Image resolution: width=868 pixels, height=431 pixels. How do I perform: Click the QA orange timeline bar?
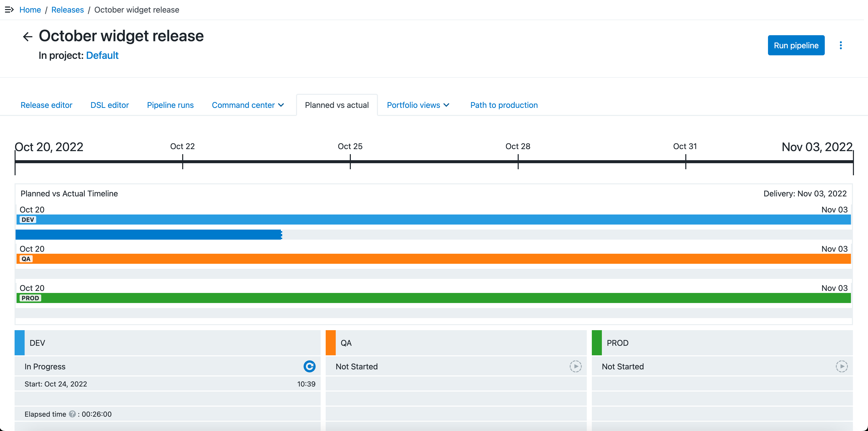tap(434, 259)
